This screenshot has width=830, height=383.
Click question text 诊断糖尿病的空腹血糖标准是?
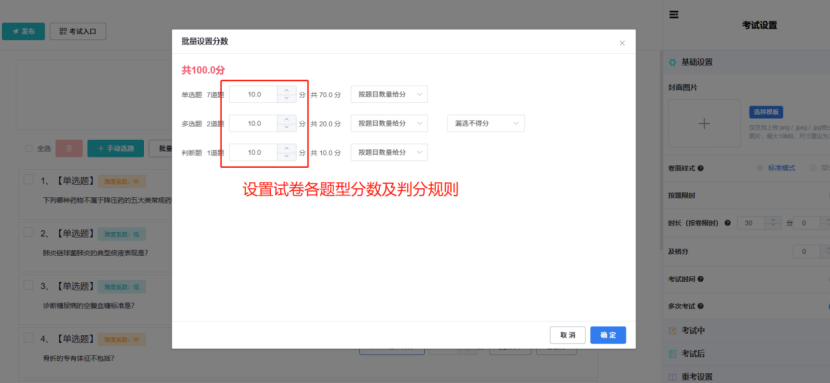click(x=88, y=305)
